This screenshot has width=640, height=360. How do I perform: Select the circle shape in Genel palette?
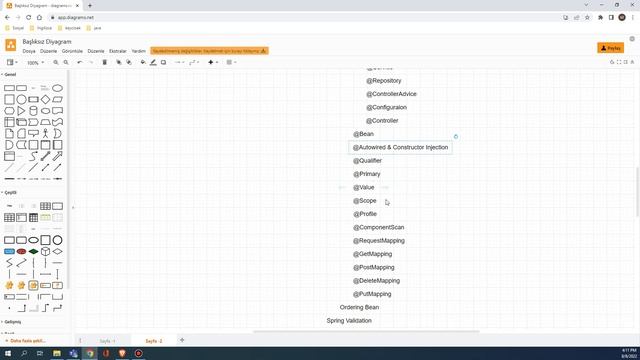21,99
